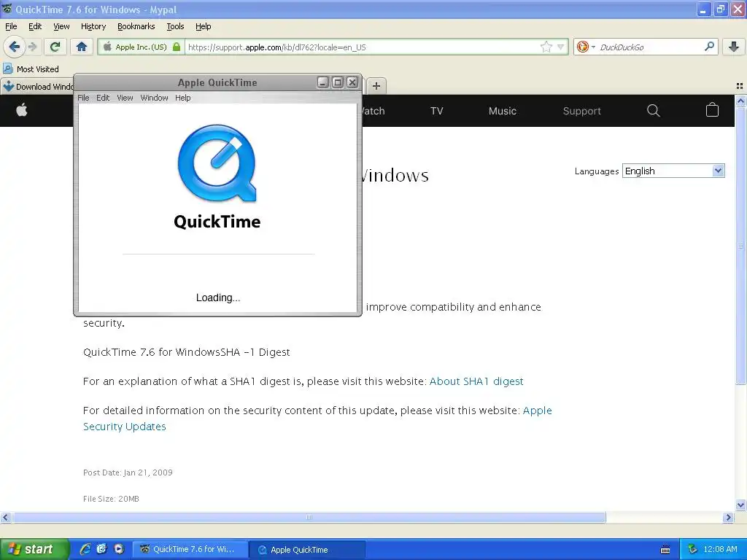Open the Mypal browser Edit menu
Screen dimensions: 747x560
pyautogui.click(x=35, y=26)
